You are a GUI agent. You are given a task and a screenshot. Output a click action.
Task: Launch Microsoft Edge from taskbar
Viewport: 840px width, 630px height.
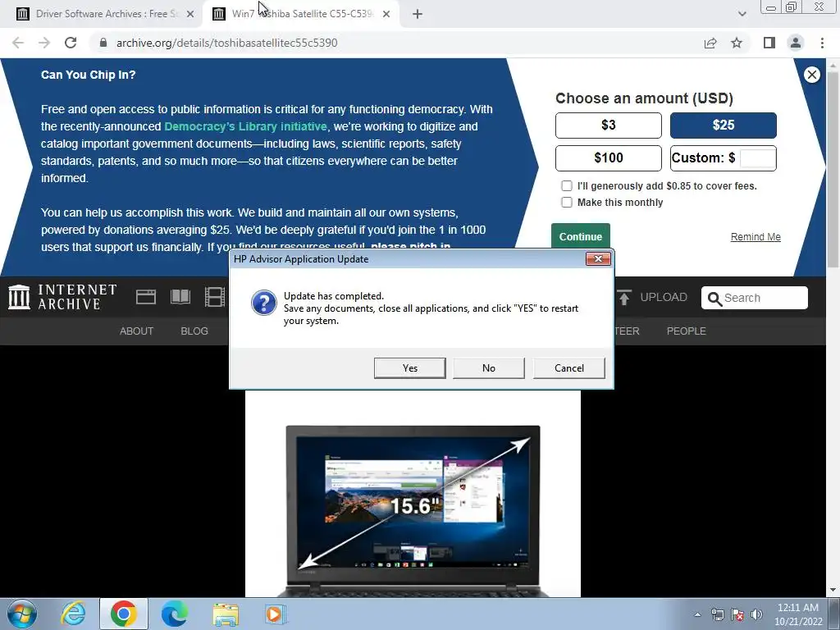pyautogui.click(x=175, y=614)
